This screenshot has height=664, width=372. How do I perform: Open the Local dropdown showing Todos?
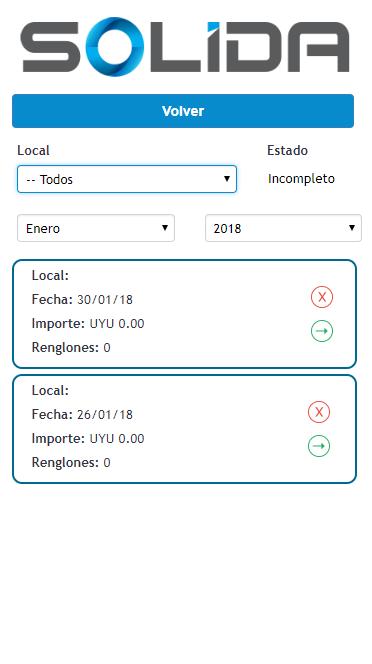(x=127, y=179)
